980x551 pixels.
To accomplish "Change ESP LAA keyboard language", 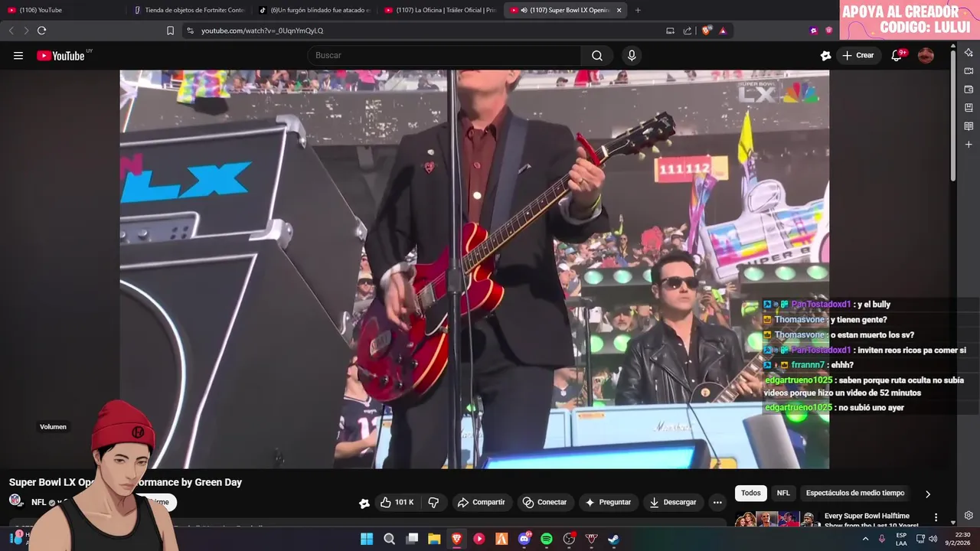I will [901, 539].
